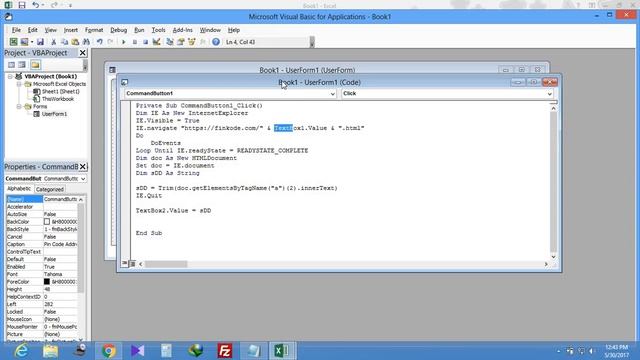Screen dimensions: 640x360
Task: Open Visual Basic Help question mark icon
Action: coord(216,42)
